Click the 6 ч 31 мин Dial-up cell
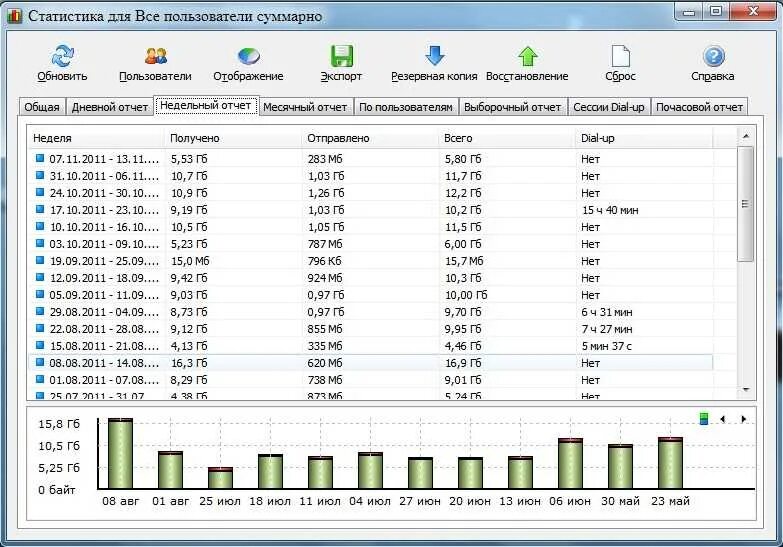Screen dimensions: 783x547 click(x=606, y=312)
